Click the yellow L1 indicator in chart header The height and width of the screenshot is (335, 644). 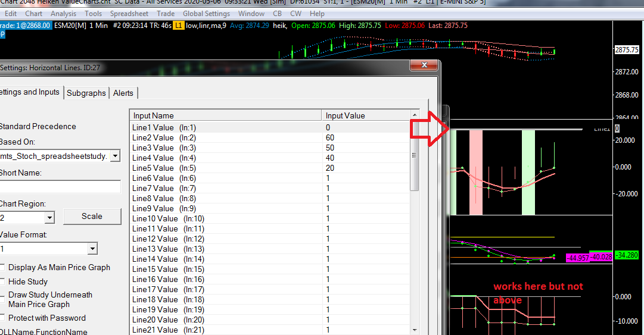click(178, 26)
